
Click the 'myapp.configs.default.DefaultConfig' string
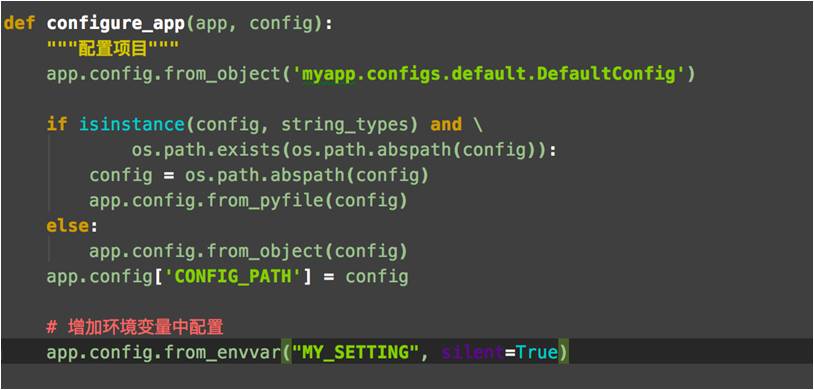tap(487, 74)
